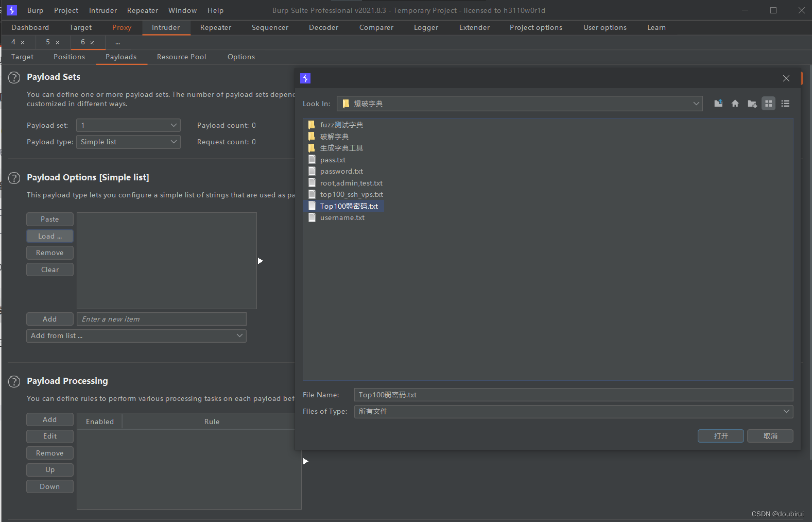
Task: Click the Paste button
Action: coord(50,219)
